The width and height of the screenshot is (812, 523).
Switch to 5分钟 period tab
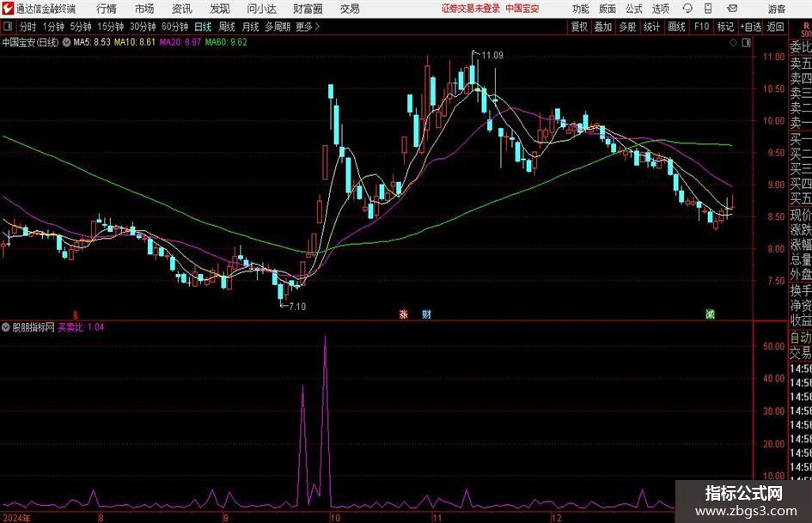click(x=81, y=27)
